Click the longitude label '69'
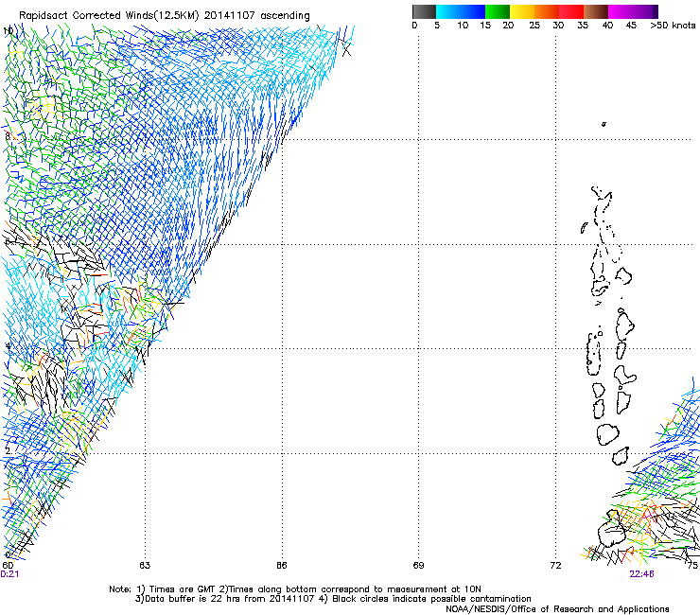 pos(418,566)
